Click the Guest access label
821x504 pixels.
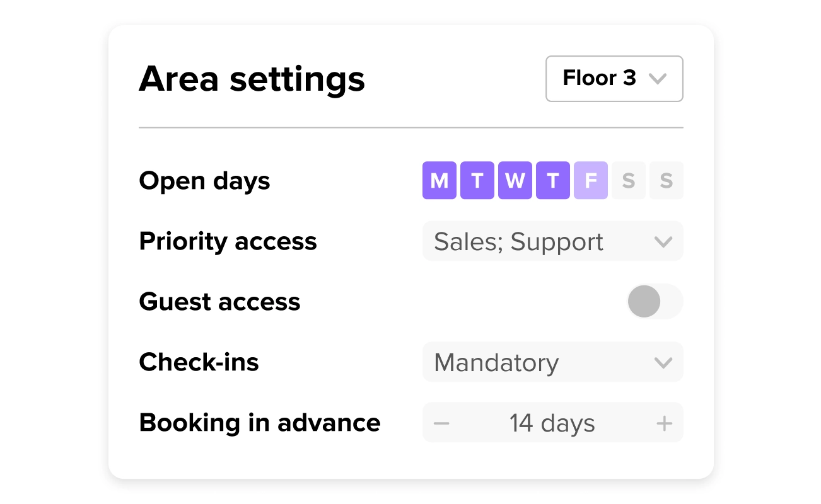tap(219, 302)
